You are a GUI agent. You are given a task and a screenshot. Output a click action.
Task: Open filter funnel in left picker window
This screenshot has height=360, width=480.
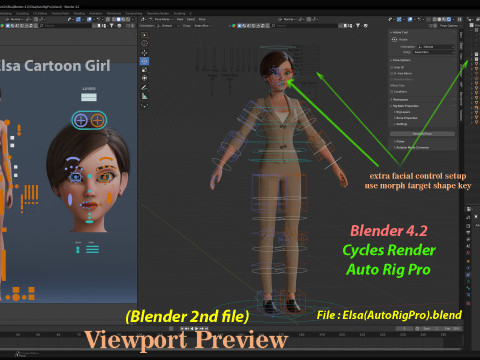[111, 25]
